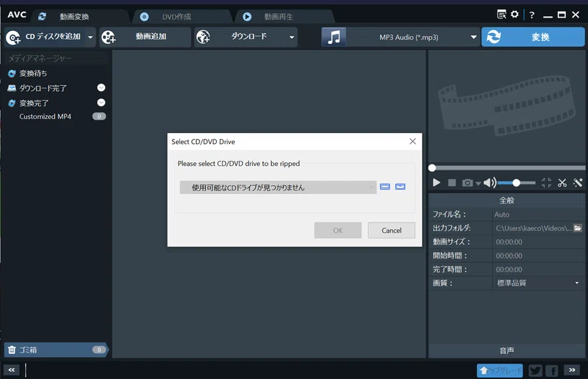
Task: Open the magic wand effects tool
Action: (x=578, y=183)
